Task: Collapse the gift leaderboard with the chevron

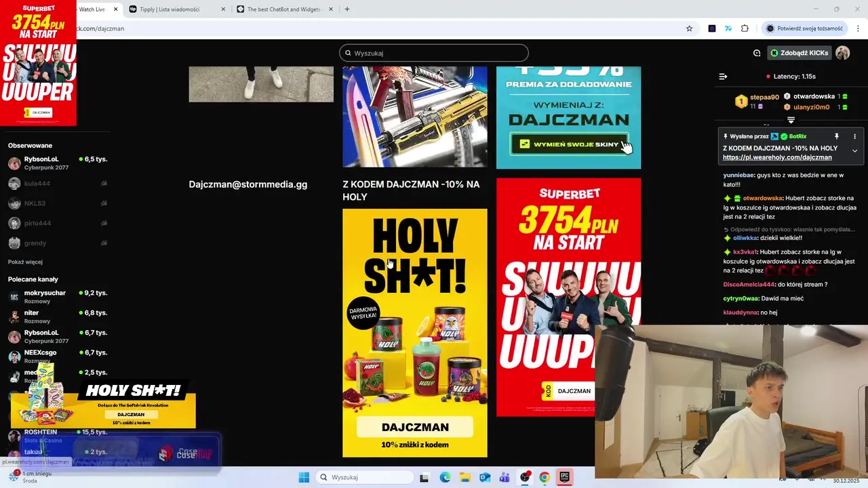Action: coord(791,120)
